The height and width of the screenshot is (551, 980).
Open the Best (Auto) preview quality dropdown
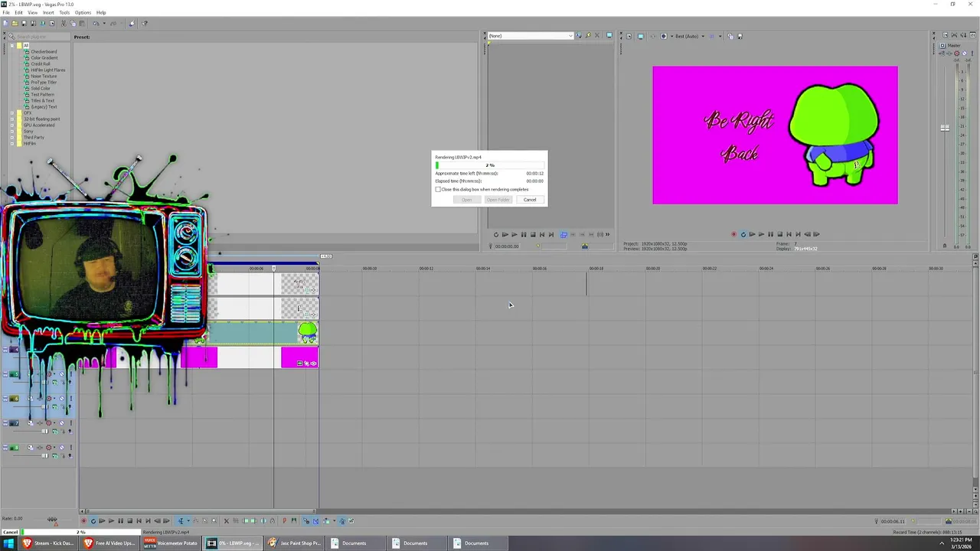click(703, 36)
